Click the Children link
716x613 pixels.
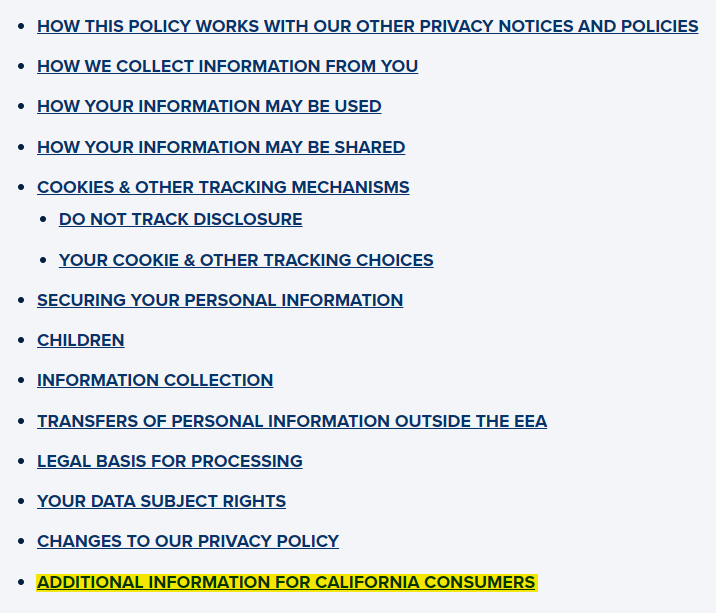pos(81,340)
